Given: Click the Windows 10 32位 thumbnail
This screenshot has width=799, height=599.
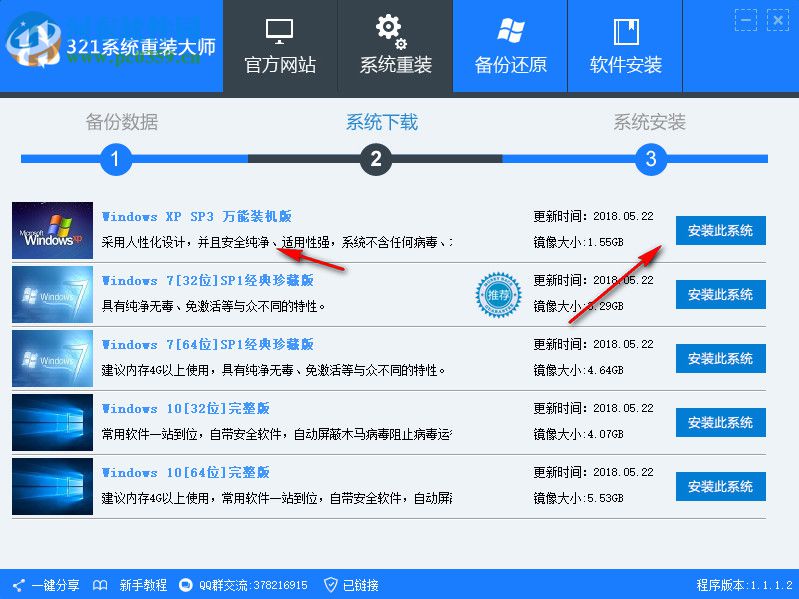Looking at the screenshot, I should [x=52, y=422].
